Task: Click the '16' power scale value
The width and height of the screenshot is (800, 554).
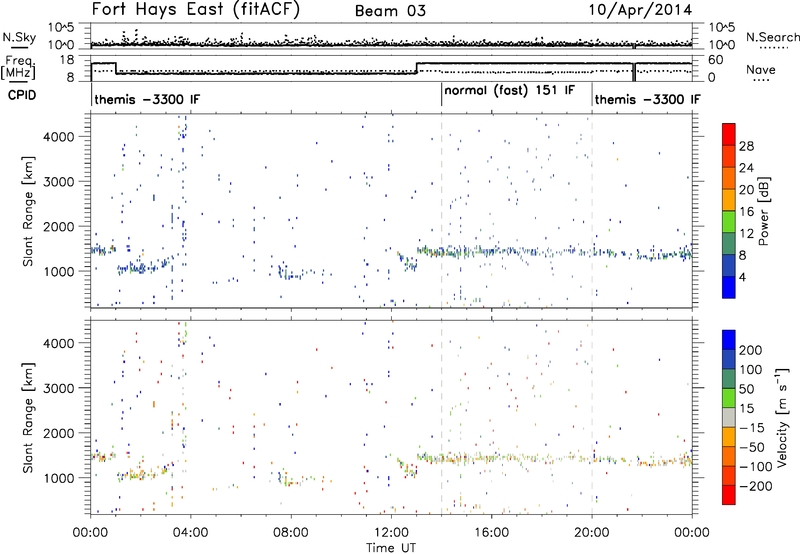Action: tap(746, 212)
